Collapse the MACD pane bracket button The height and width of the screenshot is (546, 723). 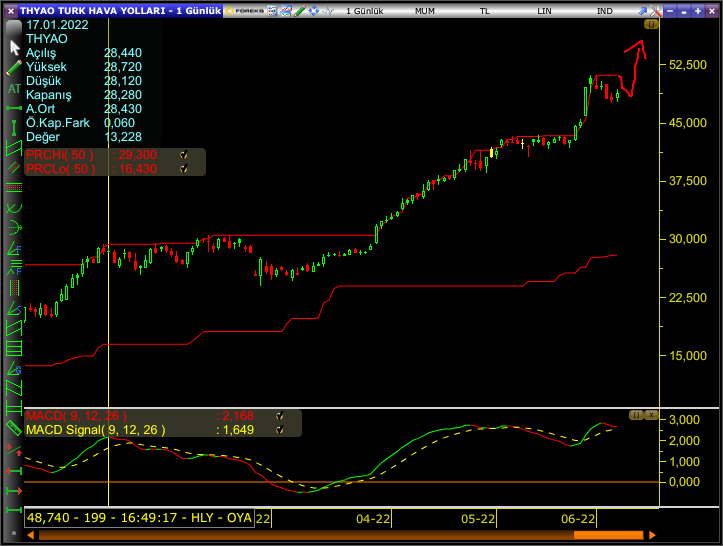coord(636,415)
